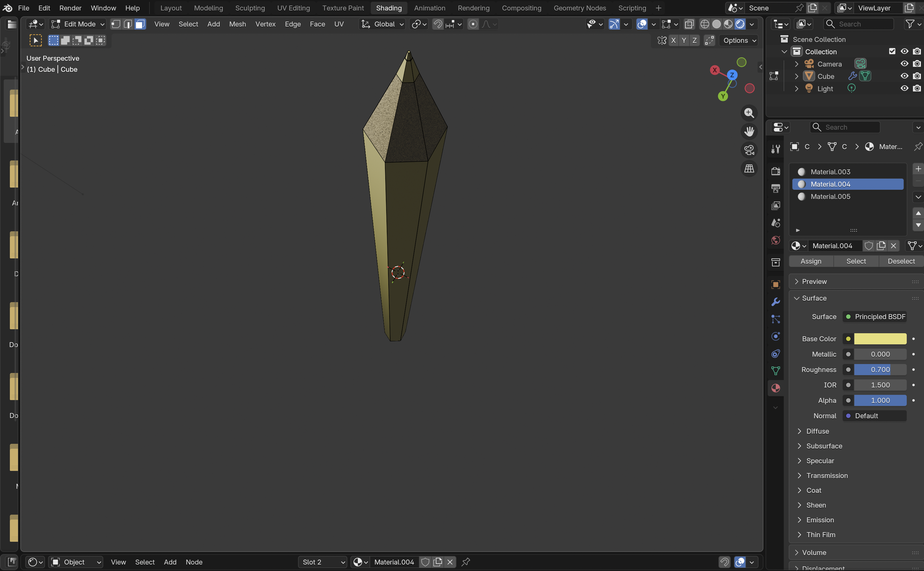Uncheck the Collection exclude checkbox

click(892, 51)
